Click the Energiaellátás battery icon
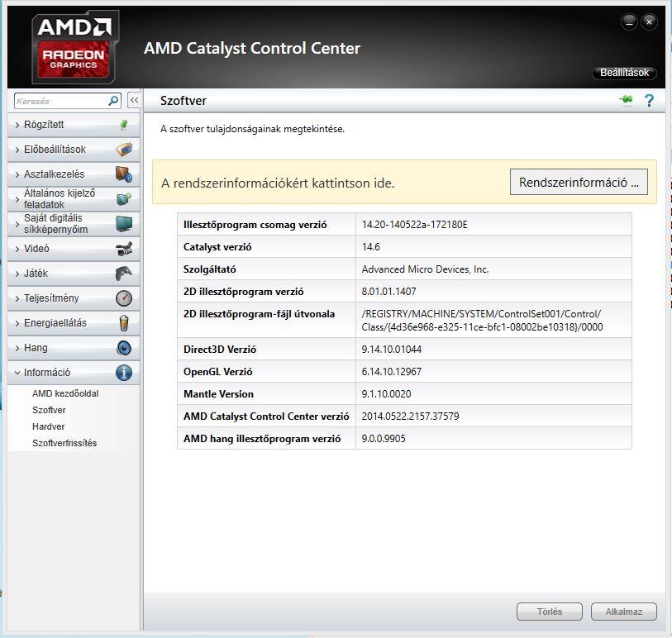The width and height of the screenshot is (672, 638). (x=124, y=323)
